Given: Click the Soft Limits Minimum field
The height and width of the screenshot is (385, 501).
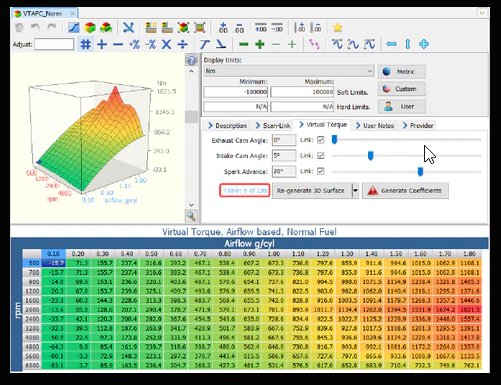Looking at the screenshot, I should [x=236, y=92].
